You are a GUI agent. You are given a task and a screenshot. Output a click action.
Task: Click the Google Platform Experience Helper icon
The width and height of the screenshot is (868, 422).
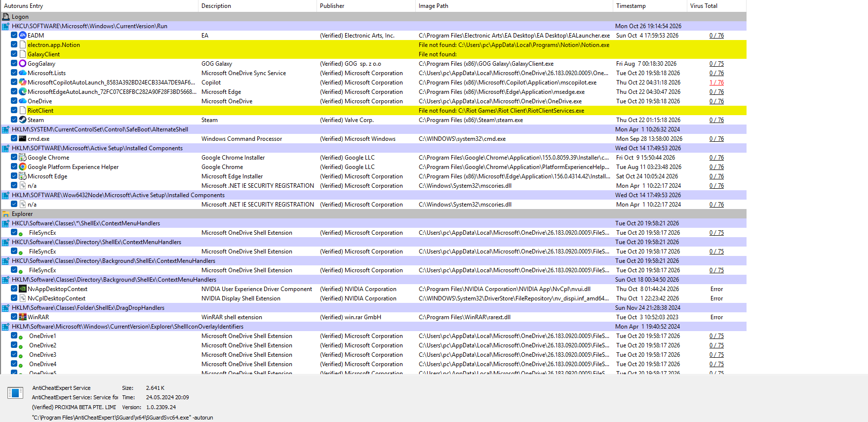(22, 167)
